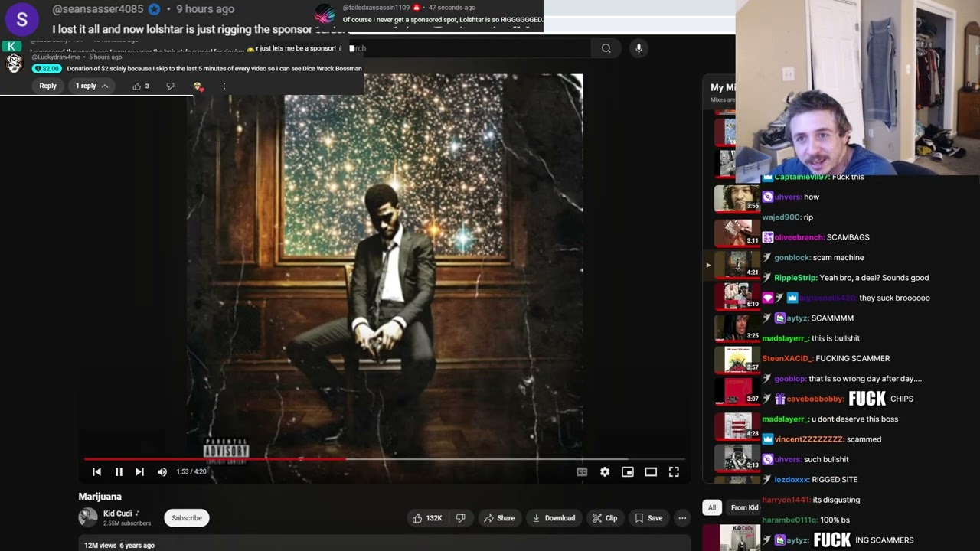
Task: Select the From Kid Cudi chip
Action: (743, 507)
